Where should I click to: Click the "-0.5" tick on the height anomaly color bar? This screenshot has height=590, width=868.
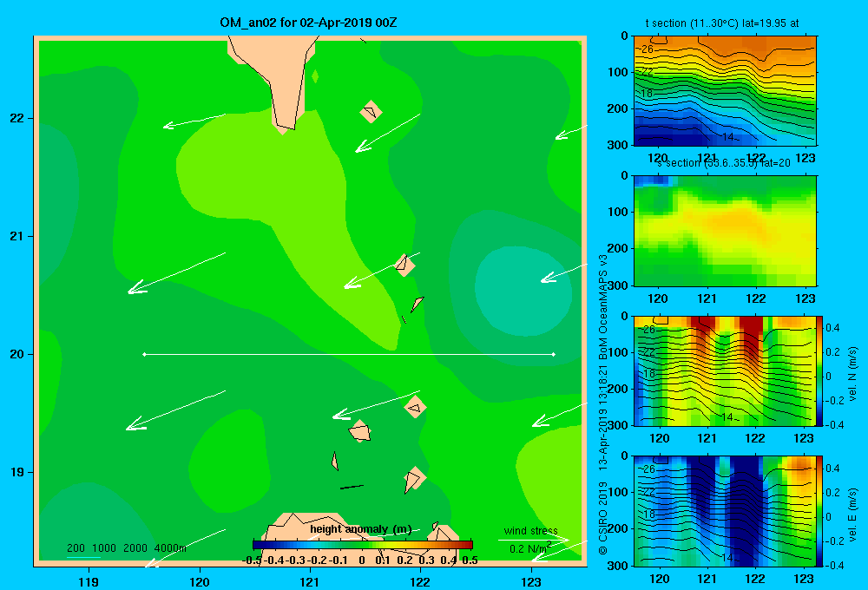tap(252, 560)
